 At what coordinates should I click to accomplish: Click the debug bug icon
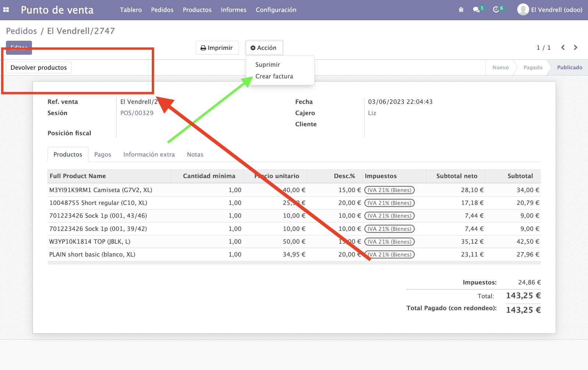pyautogui.click(x=461, y=10)
